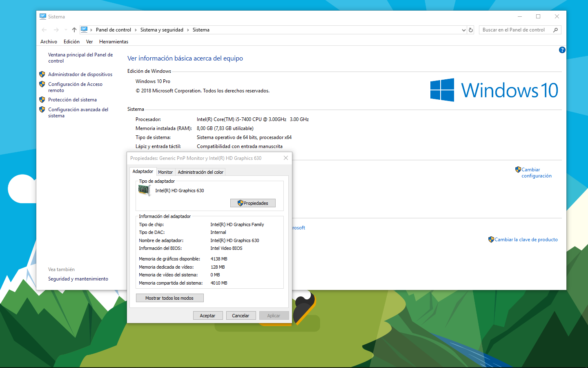Viewport: 588px width, 368px height.
Task: Click the '128 MB' dedicated video memory value
Action: tap(218, 267)
